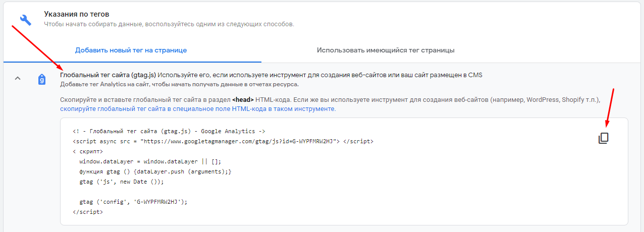Image resolution: width=644 pixels, height=232 pixels.
Task: Click the window.dataLayer code line
Action: 150,161
